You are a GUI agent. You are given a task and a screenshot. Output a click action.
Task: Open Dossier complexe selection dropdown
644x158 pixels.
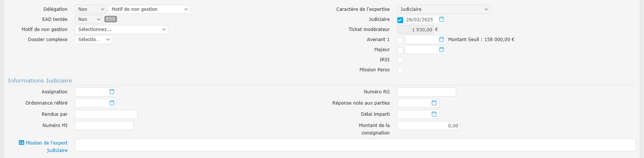tap(93, 40)
